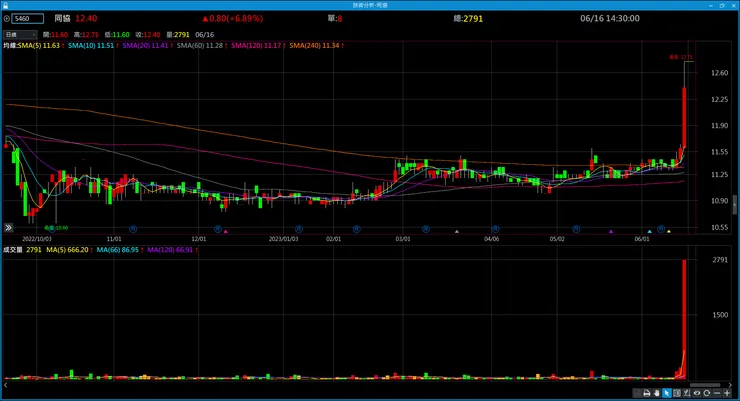Click the horizontal scrollbar thumb at bottom
The image size is (740, 401).
pos(705,385)
